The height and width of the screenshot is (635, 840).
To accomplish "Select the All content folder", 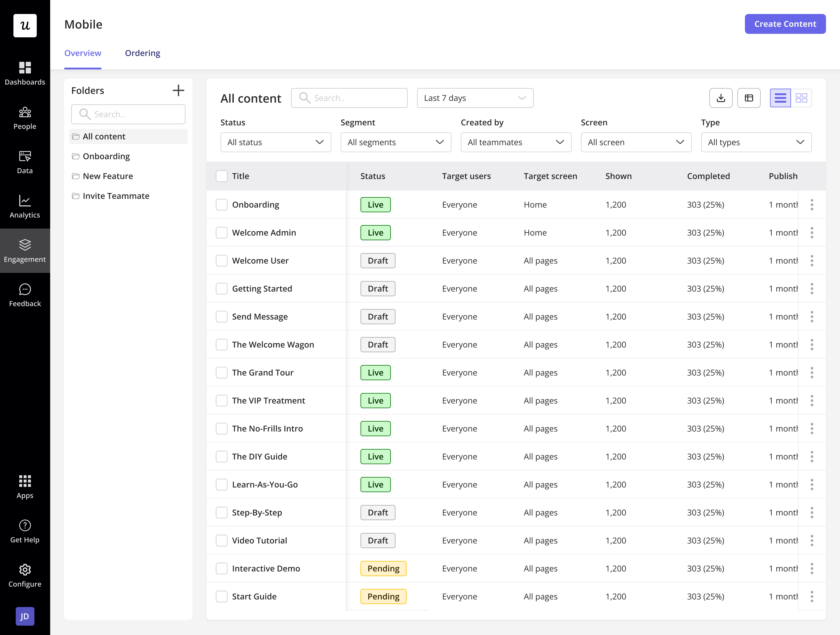I will pyautogui.click(x=128, y=136).
